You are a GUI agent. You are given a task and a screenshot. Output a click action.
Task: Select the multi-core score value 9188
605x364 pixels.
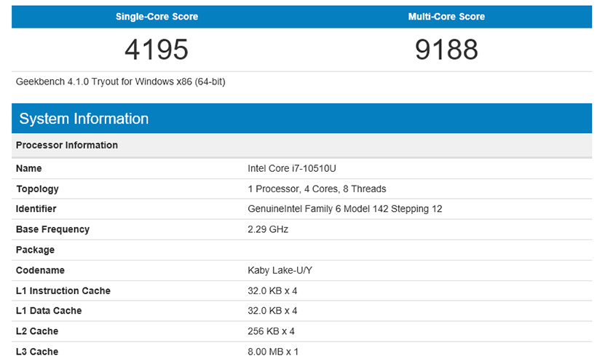[x=446, y=50]
